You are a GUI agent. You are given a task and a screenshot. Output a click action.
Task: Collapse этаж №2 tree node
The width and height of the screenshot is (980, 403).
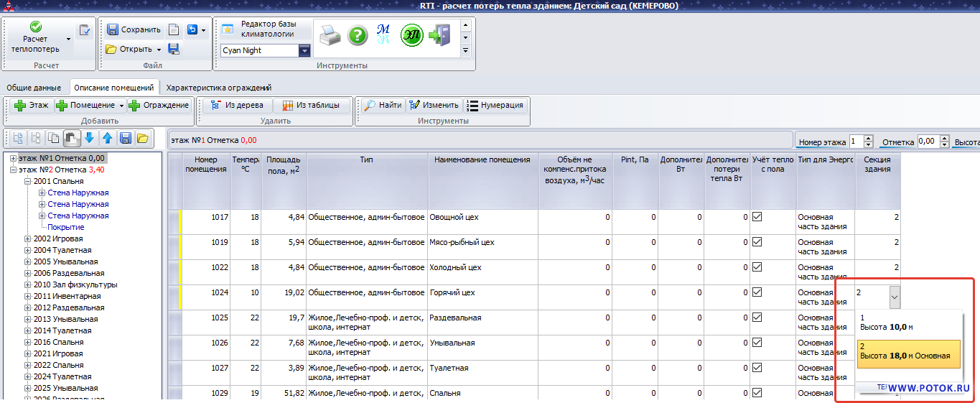13,170
